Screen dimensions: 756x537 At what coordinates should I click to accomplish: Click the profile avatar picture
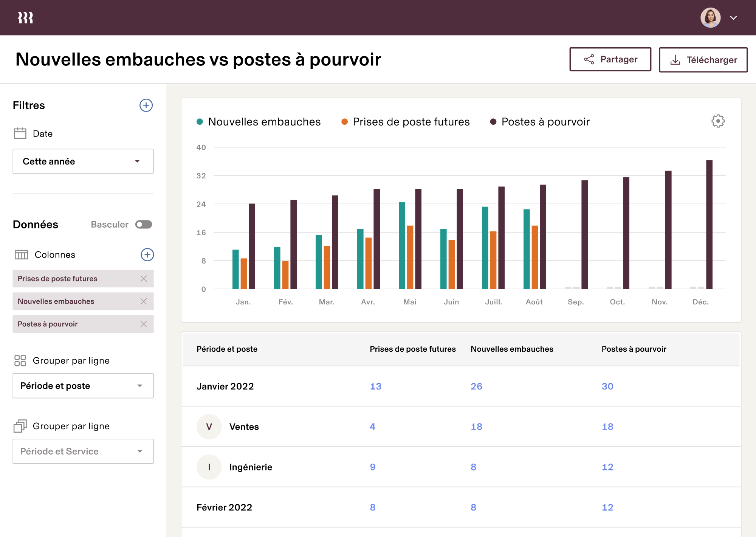click(711, 17)
